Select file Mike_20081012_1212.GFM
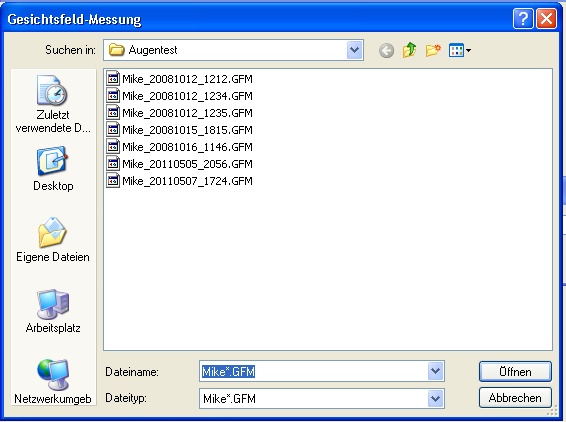The width and height of the screenshot is (566, 422). (180, 79)
